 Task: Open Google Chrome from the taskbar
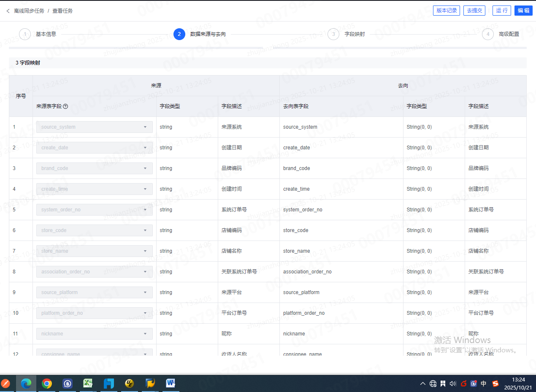click(47, 383)
